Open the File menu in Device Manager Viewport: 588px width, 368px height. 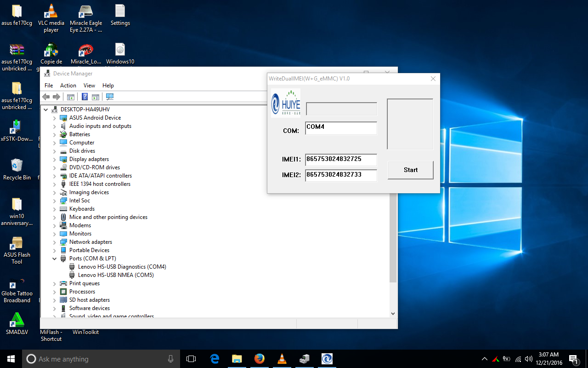coord(49,86)
